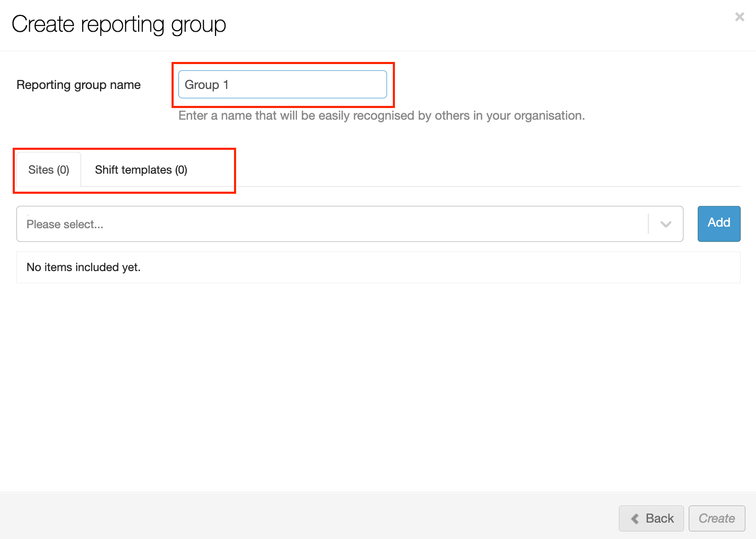Click the 'Please select...' placeholder text
Image resolution: width=756 pixels, height=539 pixels.
(x=65, y=224)
